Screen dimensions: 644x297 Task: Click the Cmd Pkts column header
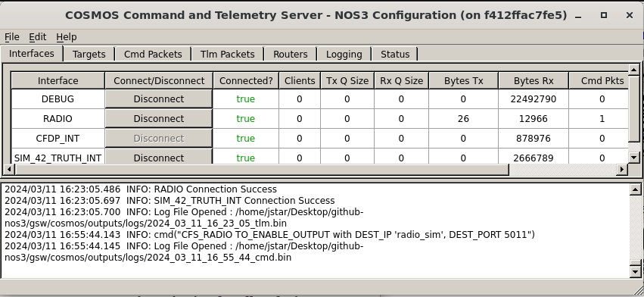599,80
